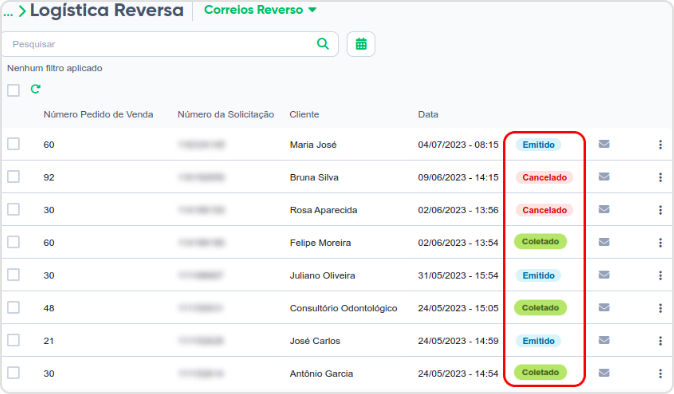
Task: Click the Data column header
Action: click(428, 114)
